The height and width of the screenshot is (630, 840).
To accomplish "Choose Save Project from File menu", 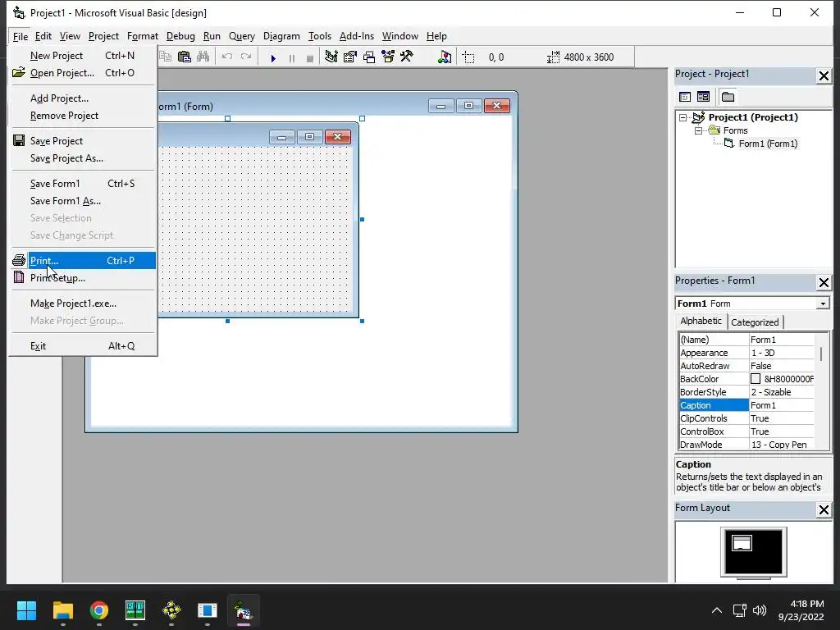I will [x=83, y=141].
